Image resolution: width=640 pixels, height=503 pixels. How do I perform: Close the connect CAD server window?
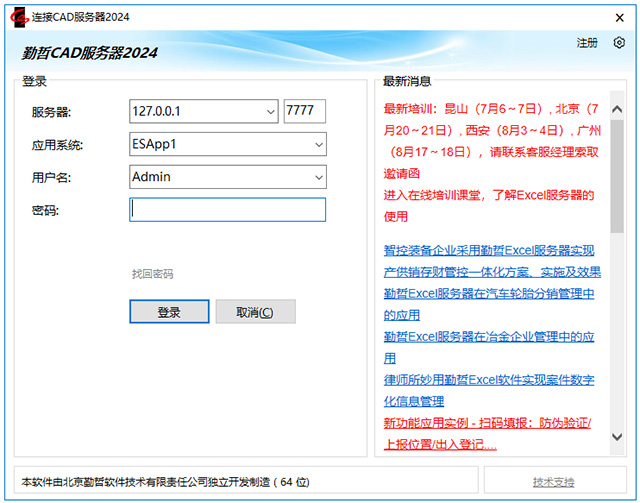[620, 18]
